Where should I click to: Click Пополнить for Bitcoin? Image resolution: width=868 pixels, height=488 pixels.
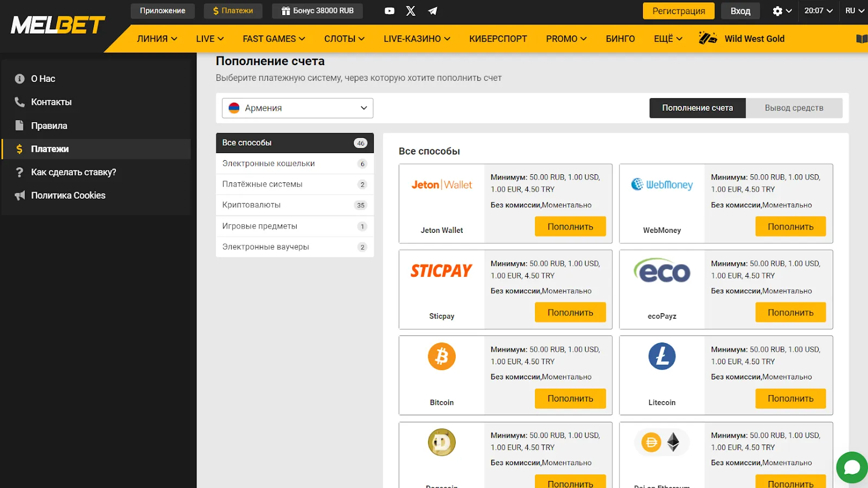pos(570,398)
